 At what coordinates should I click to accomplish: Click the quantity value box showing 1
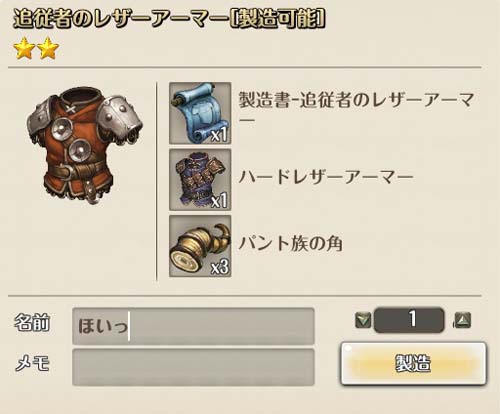coord(409,320)
